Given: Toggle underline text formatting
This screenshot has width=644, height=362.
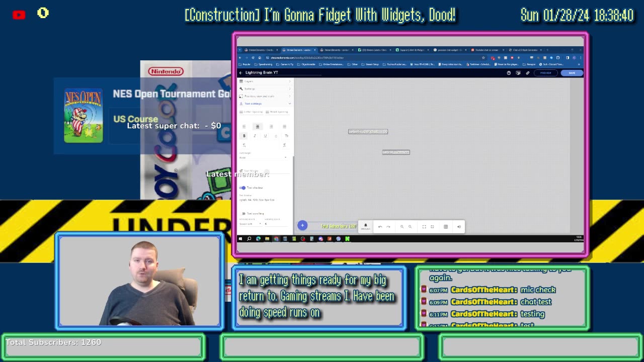Looking at the screenshot, I should [x=265, y=136].
